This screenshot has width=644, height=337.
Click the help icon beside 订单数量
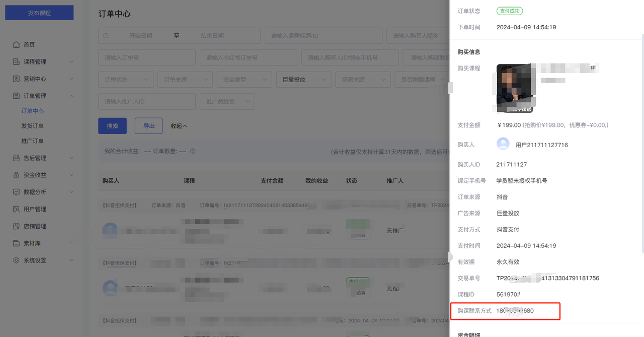tap(193, 151)
